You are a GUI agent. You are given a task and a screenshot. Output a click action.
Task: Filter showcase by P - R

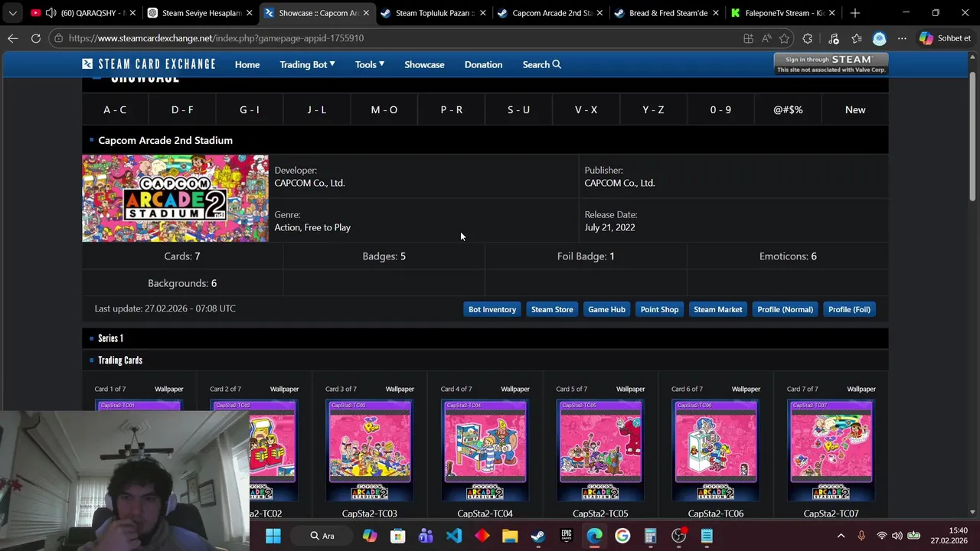coord(452,109)
